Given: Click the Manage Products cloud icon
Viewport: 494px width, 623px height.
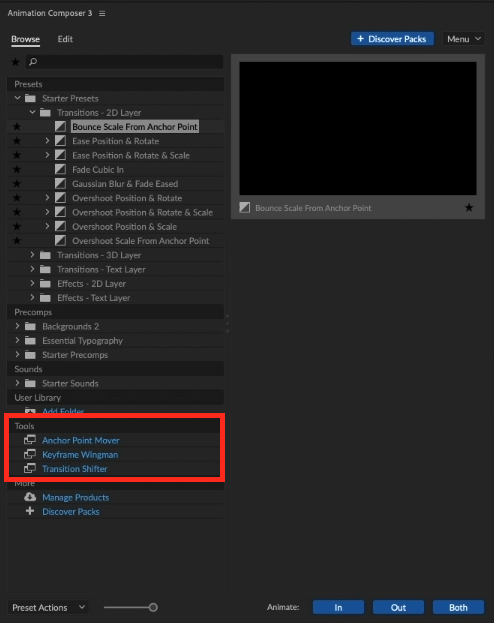Looking at the screenshot, I should point(30,497).
